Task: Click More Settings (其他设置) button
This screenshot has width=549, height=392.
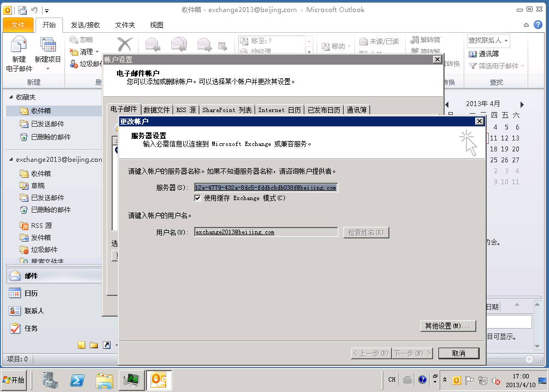Action: point(448,326)
